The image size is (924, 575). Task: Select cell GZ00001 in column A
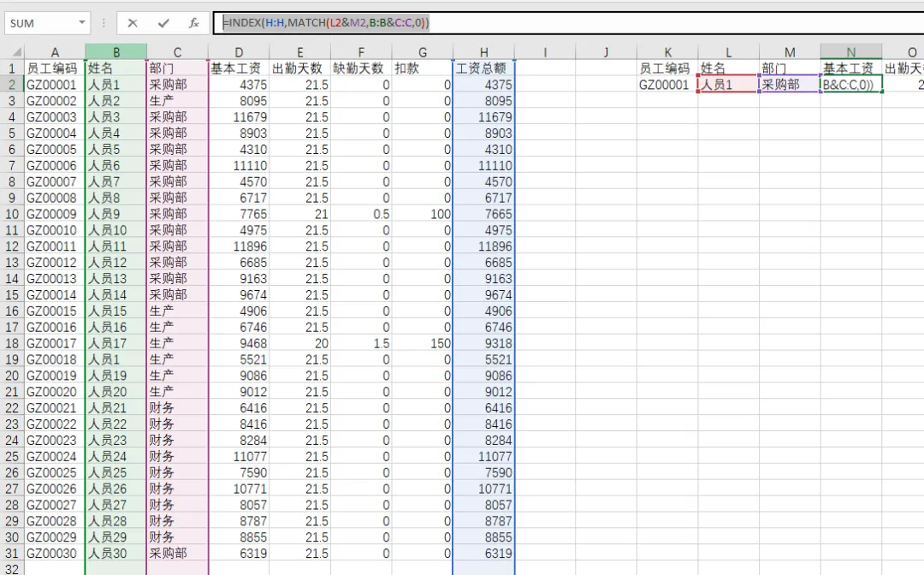point(55,85)
